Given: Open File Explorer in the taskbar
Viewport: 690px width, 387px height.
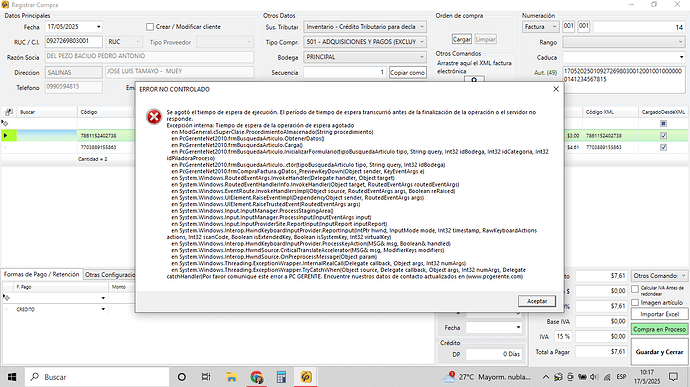Looking at the screenshot, I should (x=231, y=377).
